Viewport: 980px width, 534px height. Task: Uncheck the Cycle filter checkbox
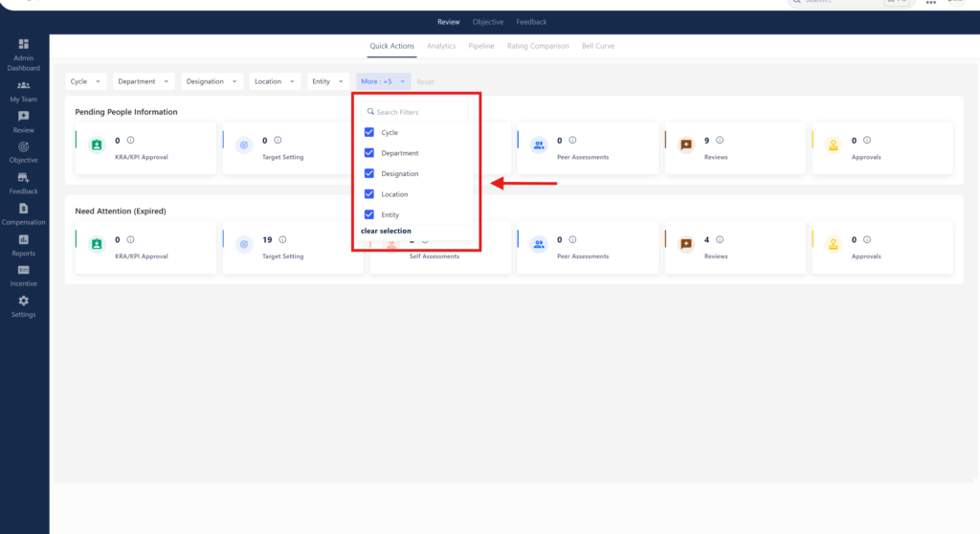pos(369,132)
